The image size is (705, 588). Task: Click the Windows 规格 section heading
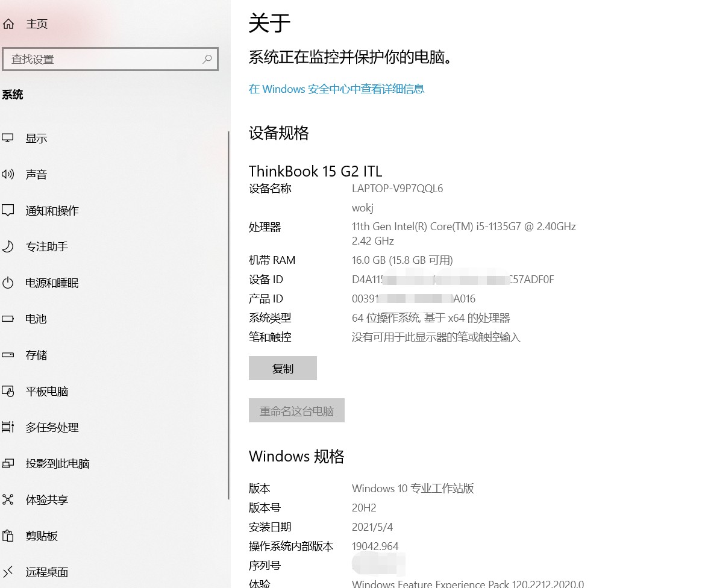pos(296,457)
